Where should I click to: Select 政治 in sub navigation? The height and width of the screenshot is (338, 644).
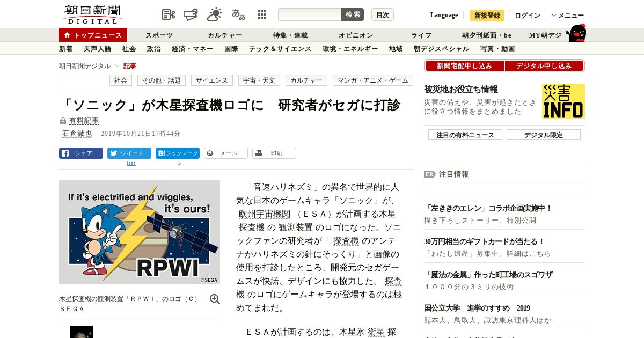coord(153,49)
